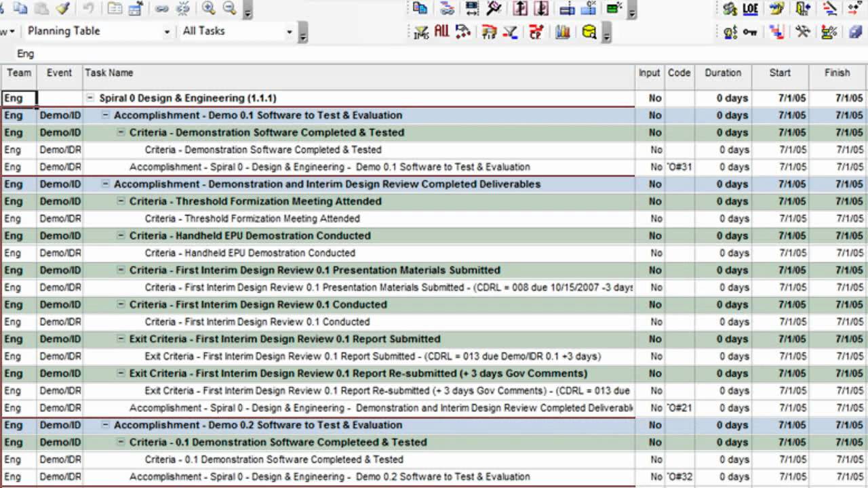Click the Task Name column header
Viewport: 868px width, 488px height.
pyautogui.click(x=359, y=77)
